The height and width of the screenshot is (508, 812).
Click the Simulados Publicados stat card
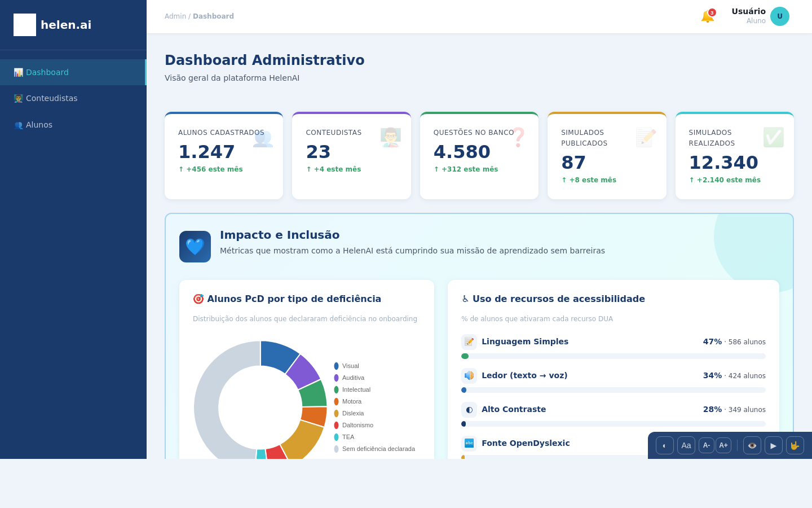607,155
